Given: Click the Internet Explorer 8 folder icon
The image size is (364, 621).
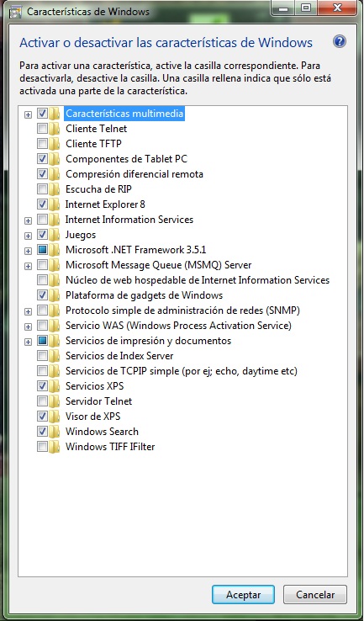Looking at the screenshot, I should point(54,204).
